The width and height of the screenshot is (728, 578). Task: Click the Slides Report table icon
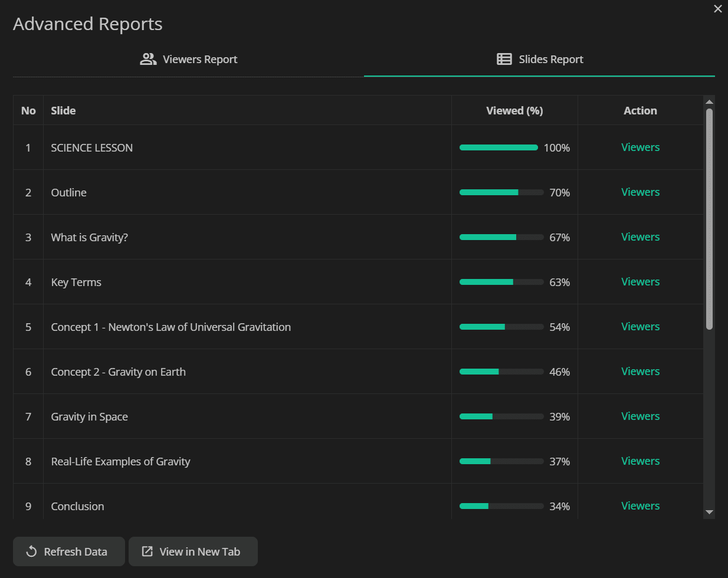tap(504, 59)
